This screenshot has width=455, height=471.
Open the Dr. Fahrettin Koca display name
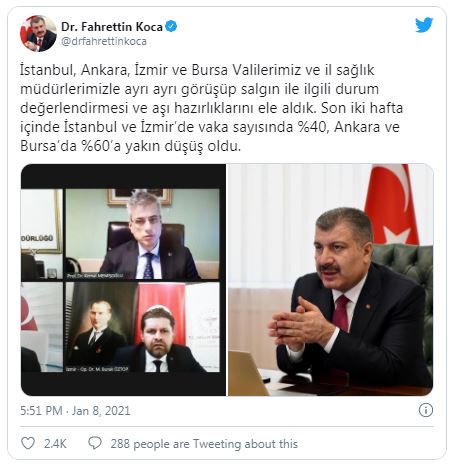coord(112,26)
